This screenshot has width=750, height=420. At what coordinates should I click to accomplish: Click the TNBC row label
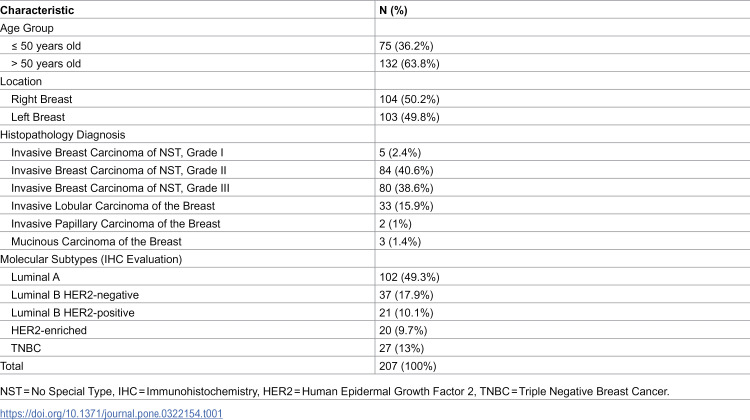click(26, 348)
